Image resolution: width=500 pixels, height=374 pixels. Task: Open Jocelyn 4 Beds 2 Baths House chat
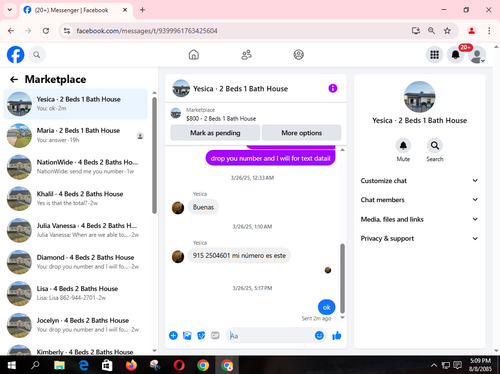pos(75,325)
